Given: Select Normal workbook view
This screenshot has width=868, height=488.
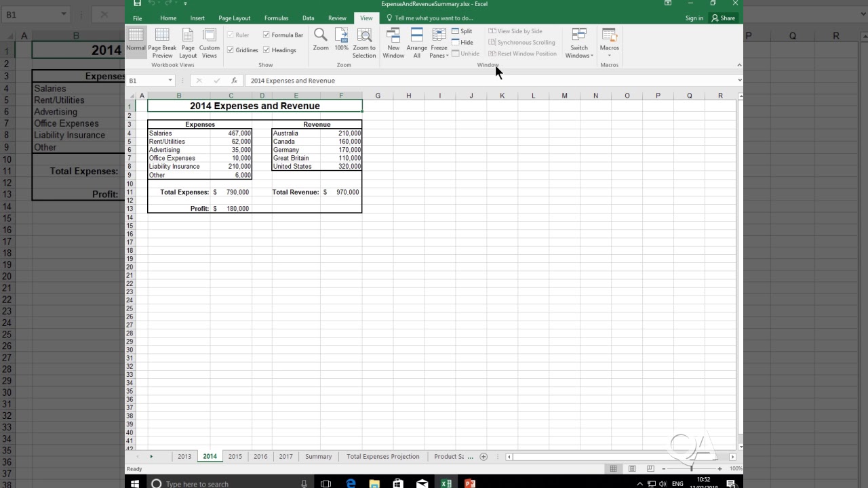Looking at the screenshot, I should (x=136, y=43).
